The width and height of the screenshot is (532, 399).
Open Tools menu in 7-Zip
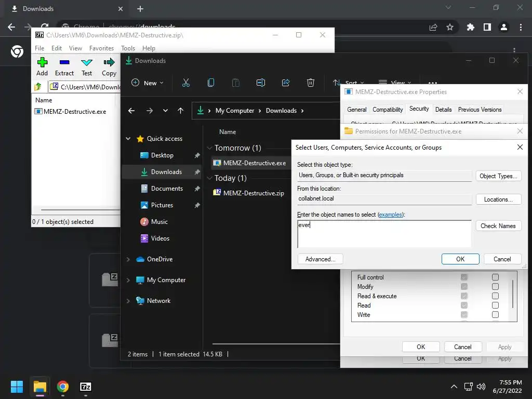128,48
